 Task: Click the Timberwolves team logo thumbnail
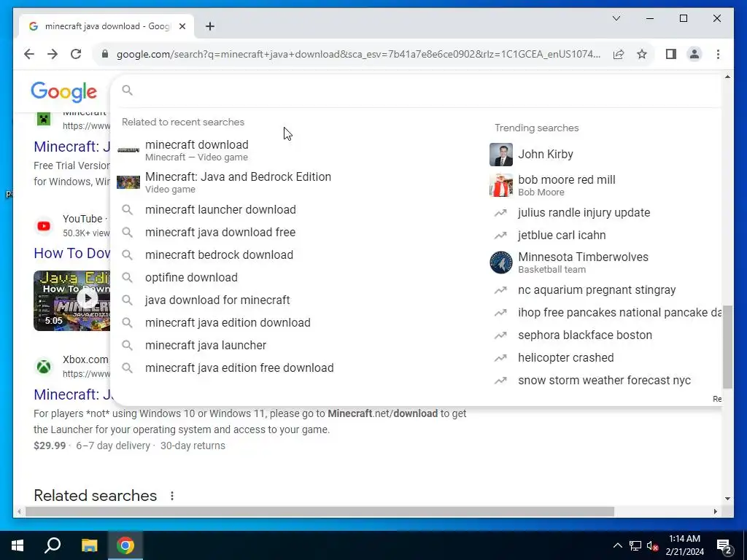501,262
